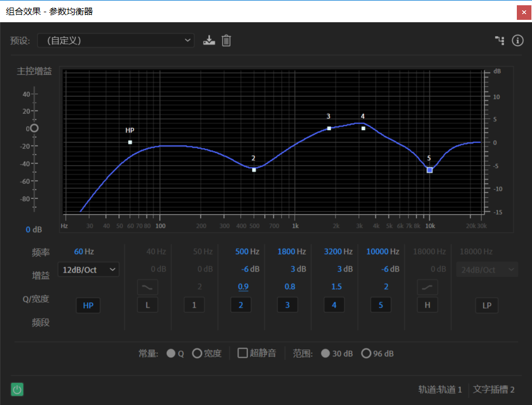Image resolution: width=532 pixels, height=405 pixels.
Task: Toggle the green effect power button
Action: [x=17, y=389]
